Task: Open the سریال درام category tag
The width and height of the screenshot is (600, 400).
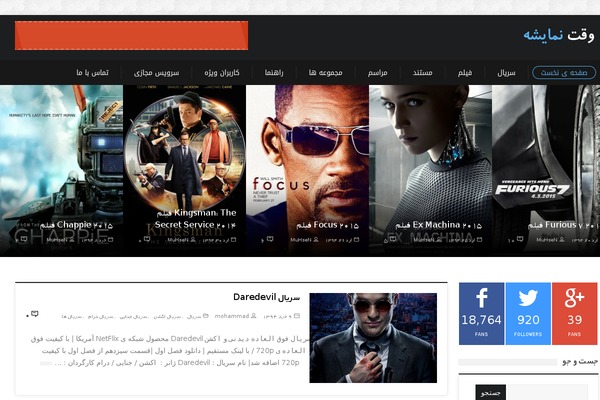Action: point(101,317)
